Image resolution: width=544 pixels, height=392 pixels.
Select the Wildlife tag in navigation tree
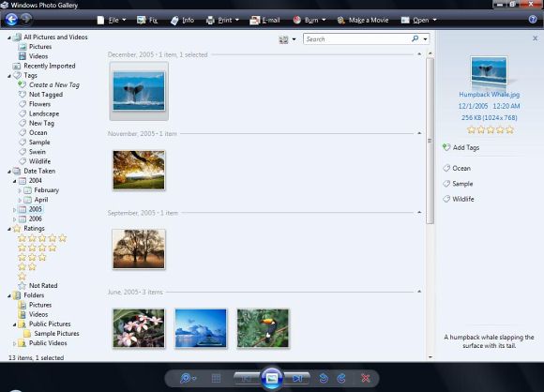[39, 161]
